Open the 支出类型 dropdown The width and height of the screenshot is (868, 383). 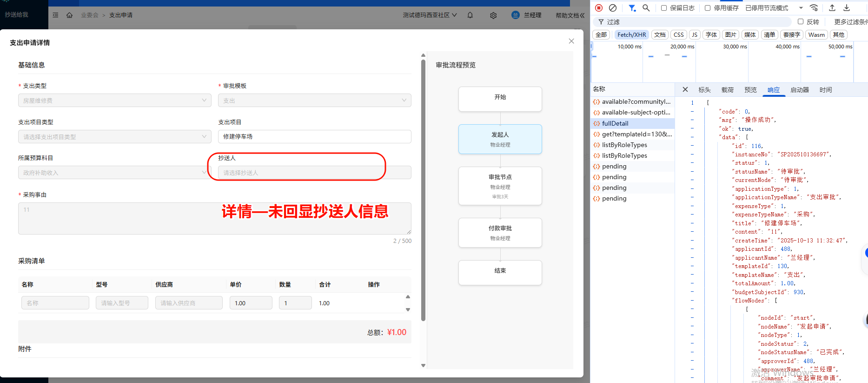(x=115, y=101)
